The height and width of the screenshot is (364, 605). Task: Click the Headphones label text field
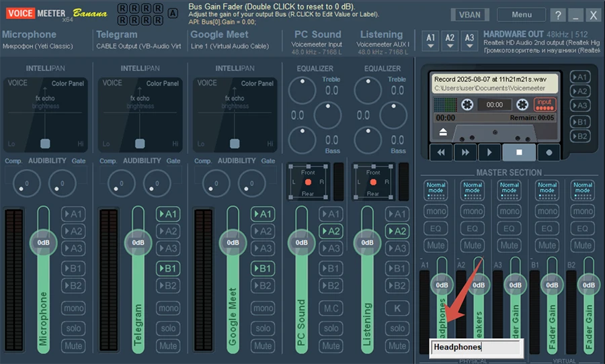click(x=475, y=347)
